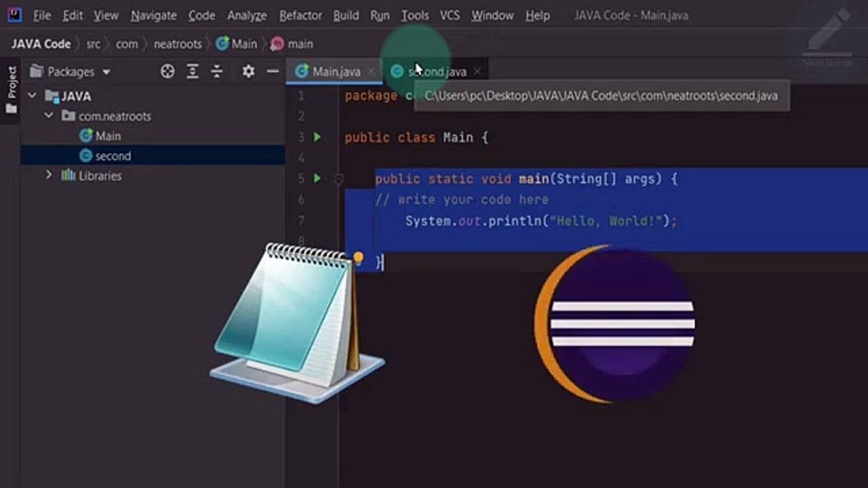Toggle code folding marker on line 5

coord(338,180)
